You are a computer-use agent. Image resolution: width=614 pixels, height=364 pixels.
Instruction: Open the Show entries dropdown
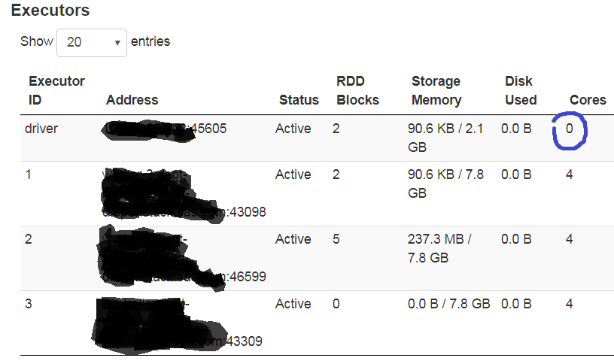click(x=92, y=42)
